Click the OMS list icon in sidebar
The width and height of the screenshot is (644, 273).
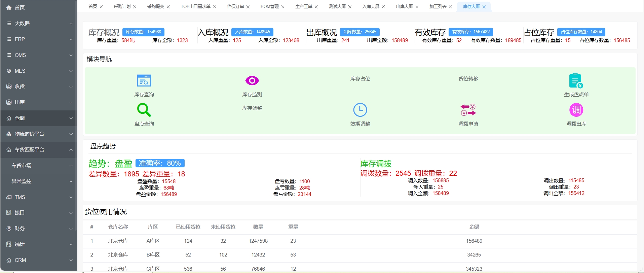click(9, 55)
